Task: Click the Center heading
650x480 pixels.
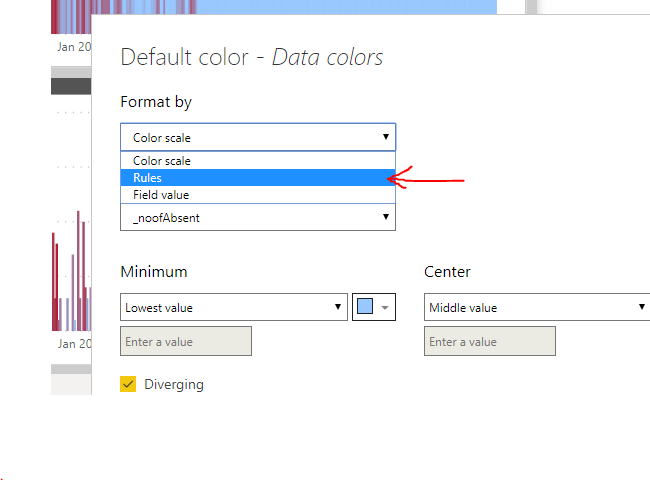Action: tap(447, 272)
